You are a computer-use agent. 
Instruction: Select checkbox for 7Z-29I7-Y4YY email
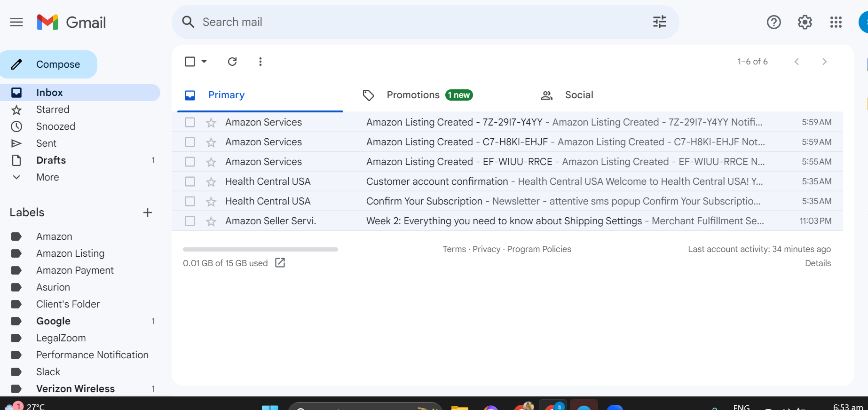[x=190, y=122]
